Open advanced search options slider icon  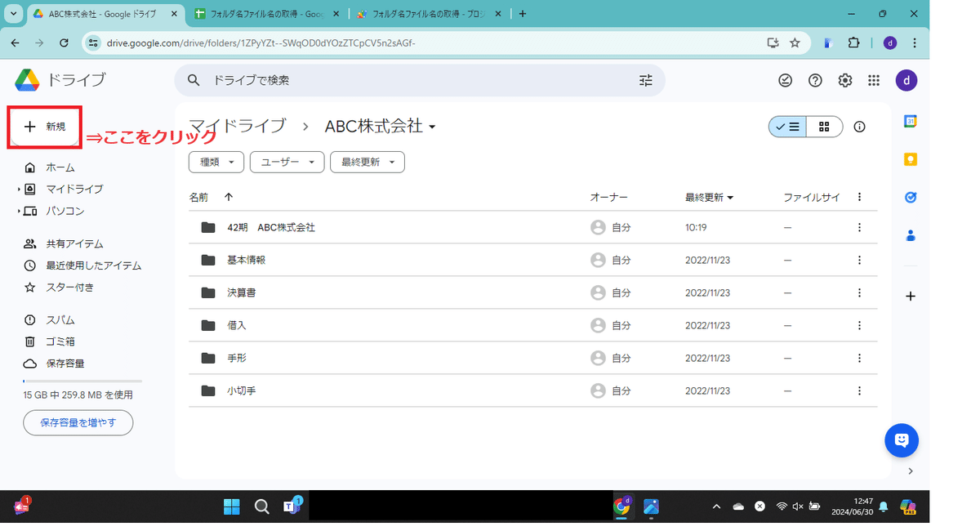(x=646, y=80)
